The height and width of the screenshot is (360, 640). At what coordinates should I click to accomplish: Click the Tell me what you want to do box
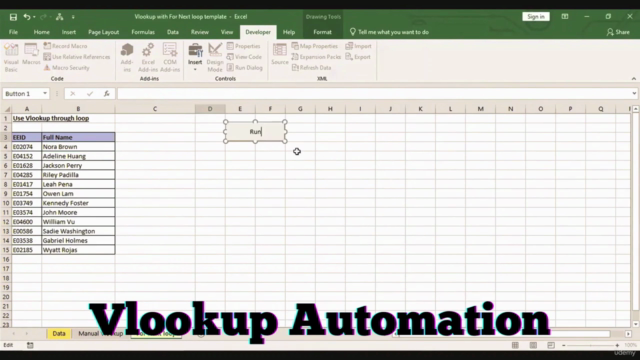(x=389, y=32)
